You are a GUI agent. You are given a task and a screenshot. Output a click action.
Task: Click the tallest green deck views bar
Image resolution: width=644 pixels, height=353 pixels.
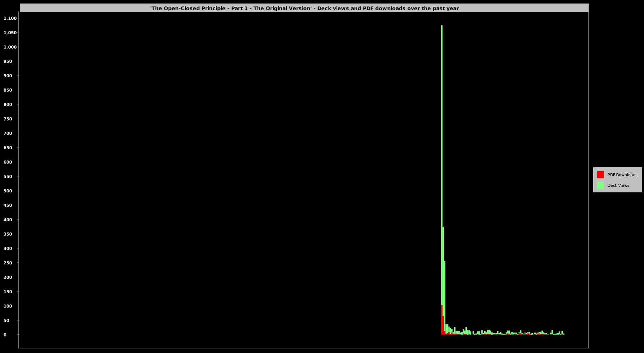(x=441, y=165)
